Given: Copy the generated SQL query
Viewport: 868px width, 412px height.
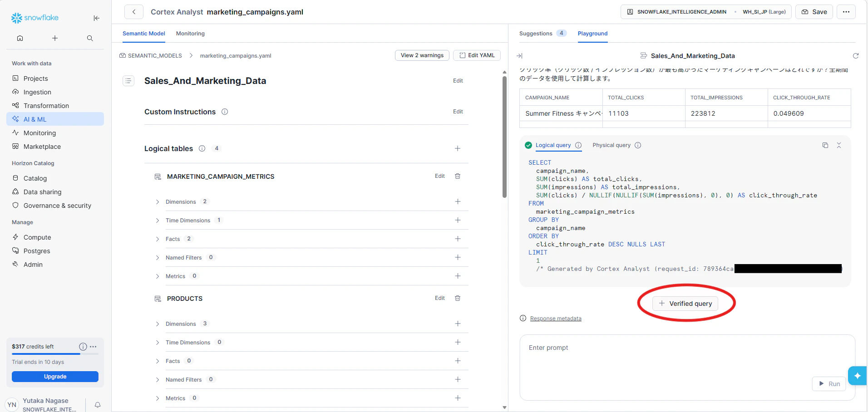Looking at the screenshot, I should 825,145.
